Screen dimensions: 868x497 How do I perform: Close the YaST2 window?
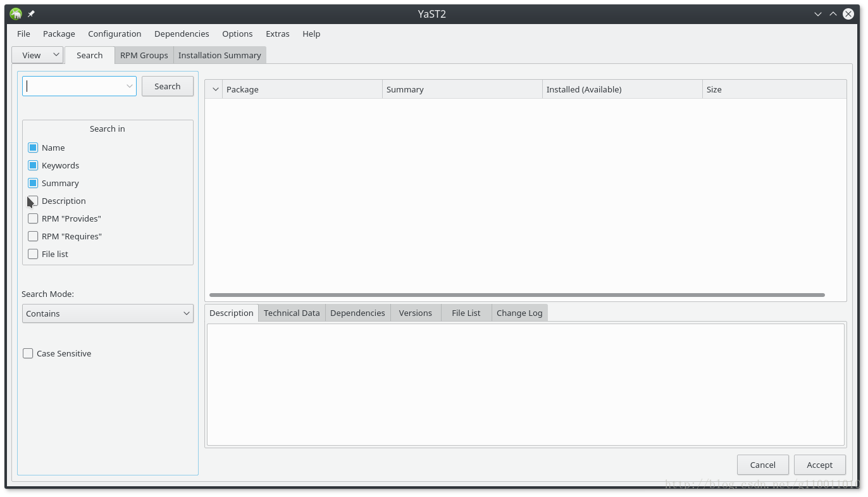tap(848, 14)
